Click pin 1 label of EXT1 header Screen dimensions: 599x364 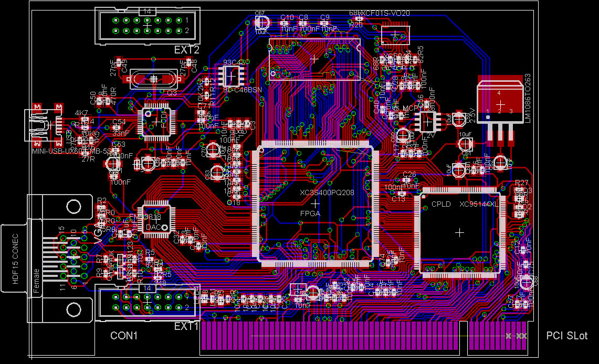coord(187,296)
